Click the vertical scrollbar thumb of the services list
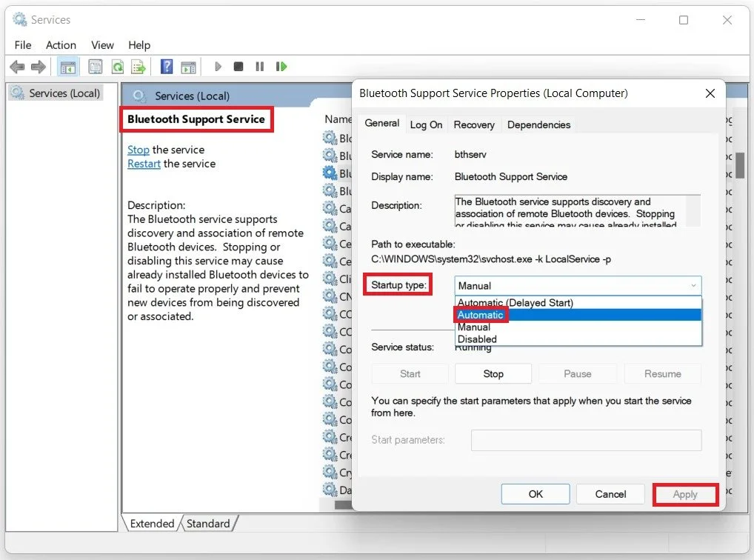Viewport: 754px width, 560px height. [740, 165]
